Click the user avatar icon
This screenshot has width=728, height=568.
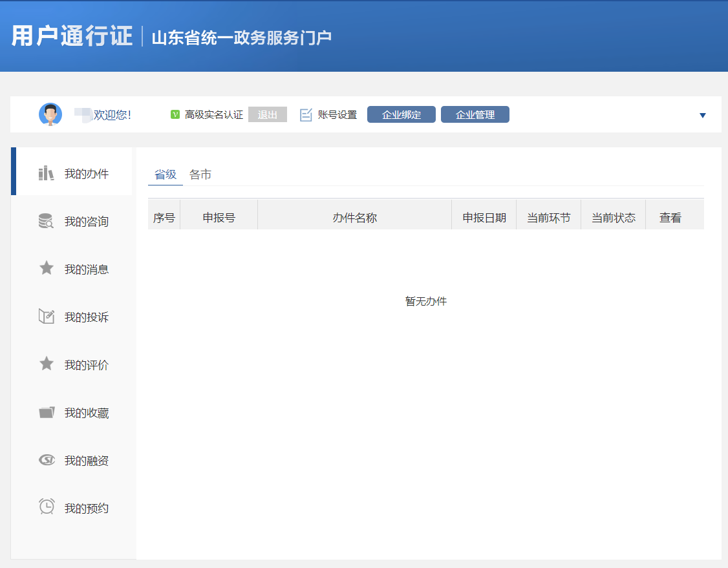click(50, 114)
